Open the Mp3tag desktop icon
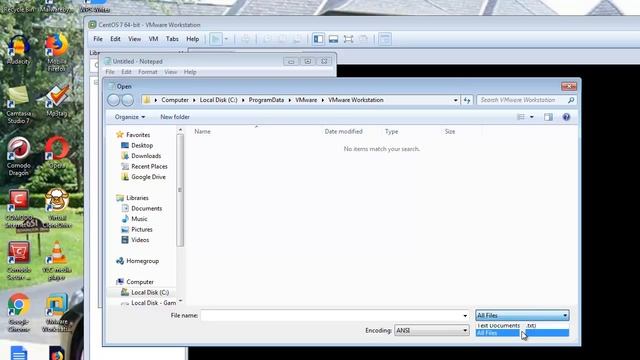The width and height of the screenshot is (640, 360). tap(57, 101)
